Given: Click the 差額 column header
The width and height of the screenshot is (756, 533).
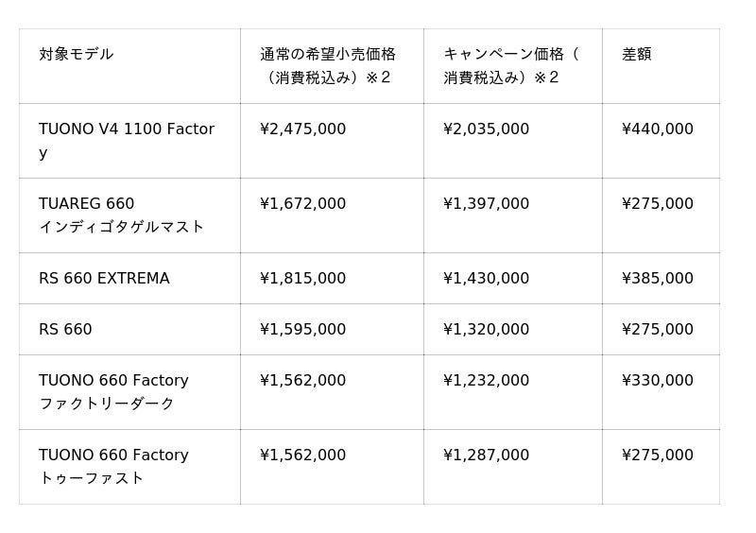Looking at the screenshot, I should 637,55.
